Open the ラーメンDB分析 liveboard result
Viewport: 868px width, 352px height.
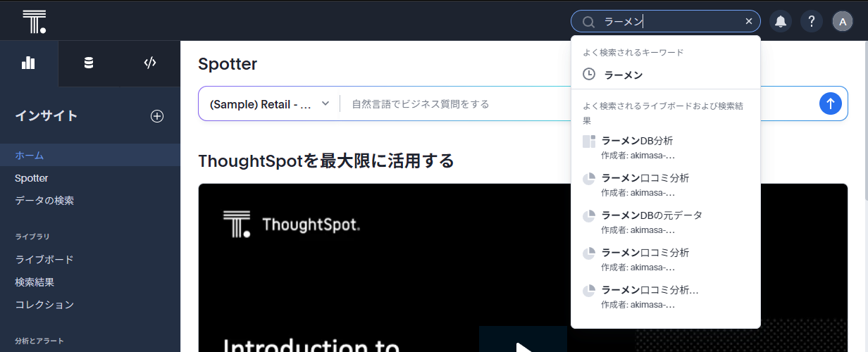point(637,141)
